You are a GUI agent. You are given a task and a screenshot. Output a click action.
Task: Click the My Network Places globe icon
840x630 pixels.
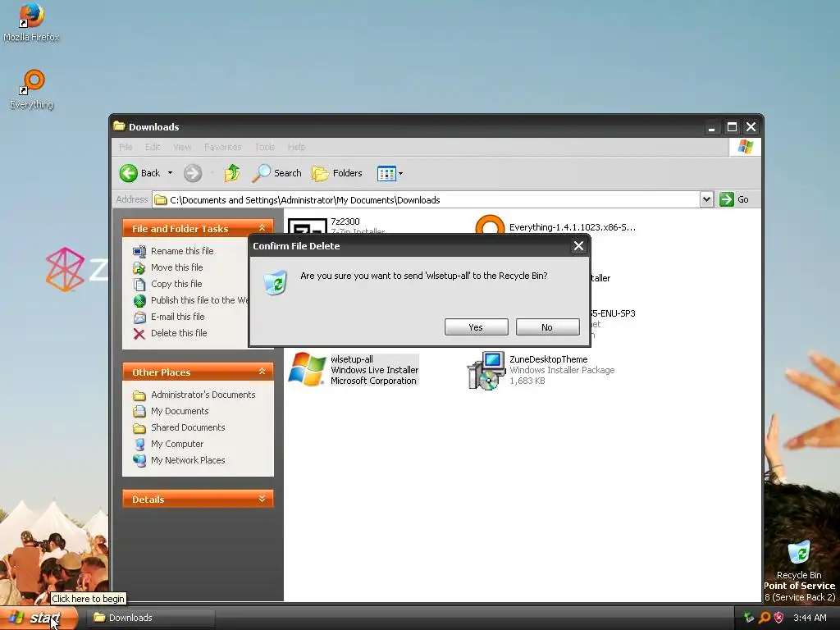139,461
